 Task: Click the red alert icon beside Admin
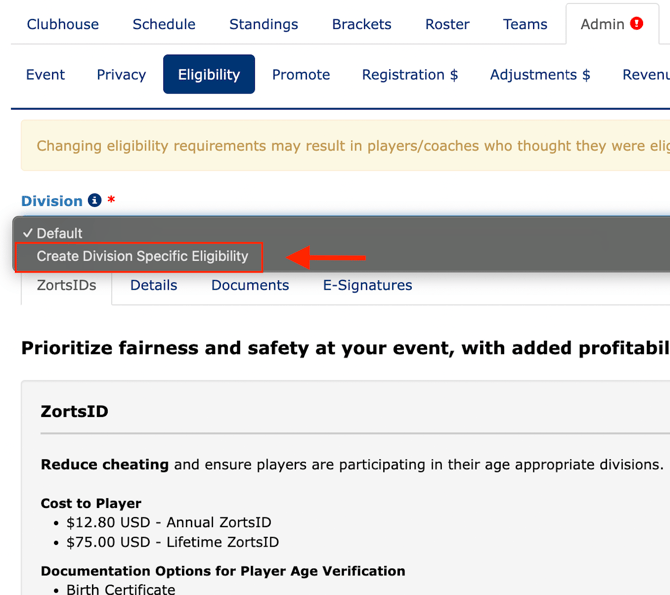click(x=637, y=23)
